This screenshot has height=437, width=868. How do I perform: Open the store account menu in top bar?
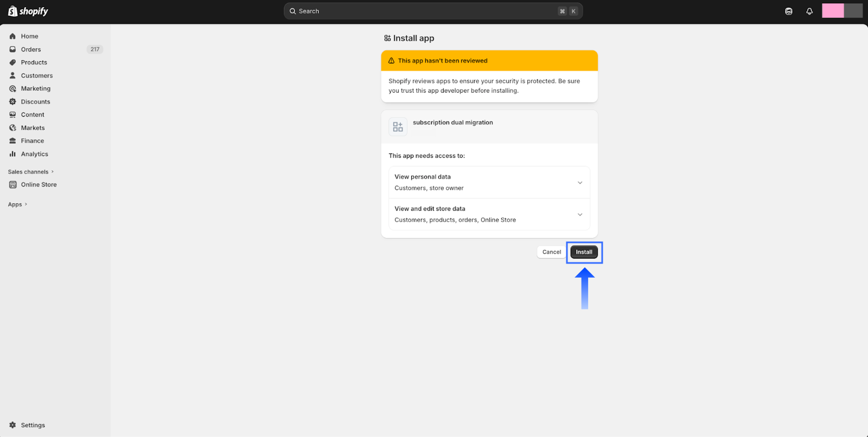842,11
